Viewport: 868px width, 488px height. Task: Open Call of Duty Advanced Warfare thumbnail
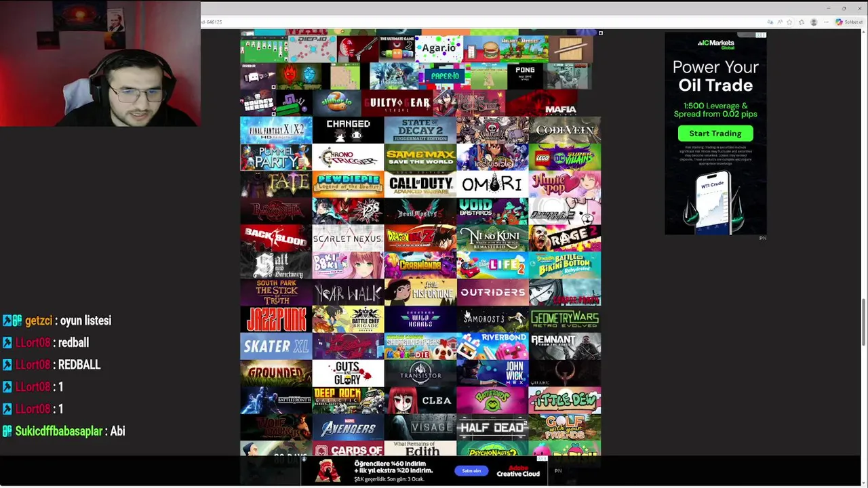pyautogui.click(x=420, y=184)
